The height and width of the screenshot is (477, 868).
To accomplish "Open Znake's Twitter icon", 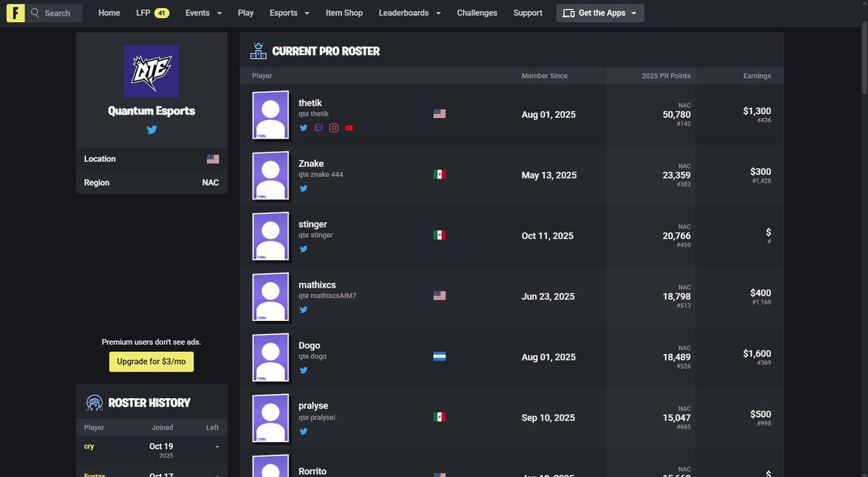I will (304, 188).
